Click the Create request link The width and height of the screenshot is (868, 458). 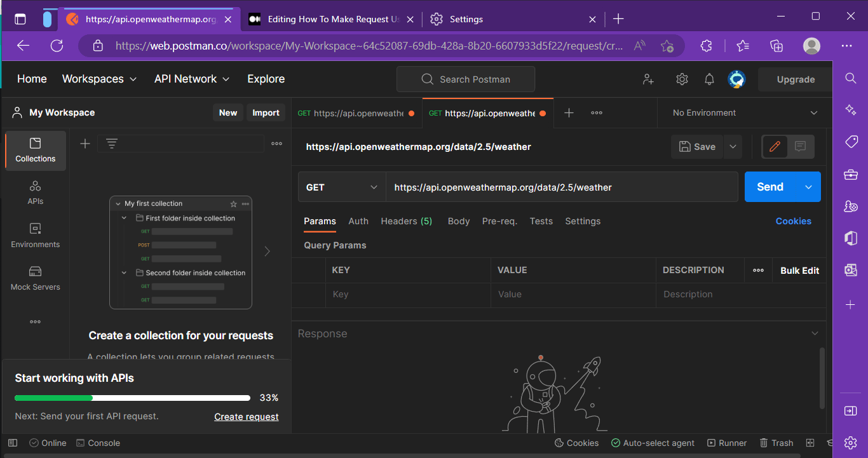[247, 417]
